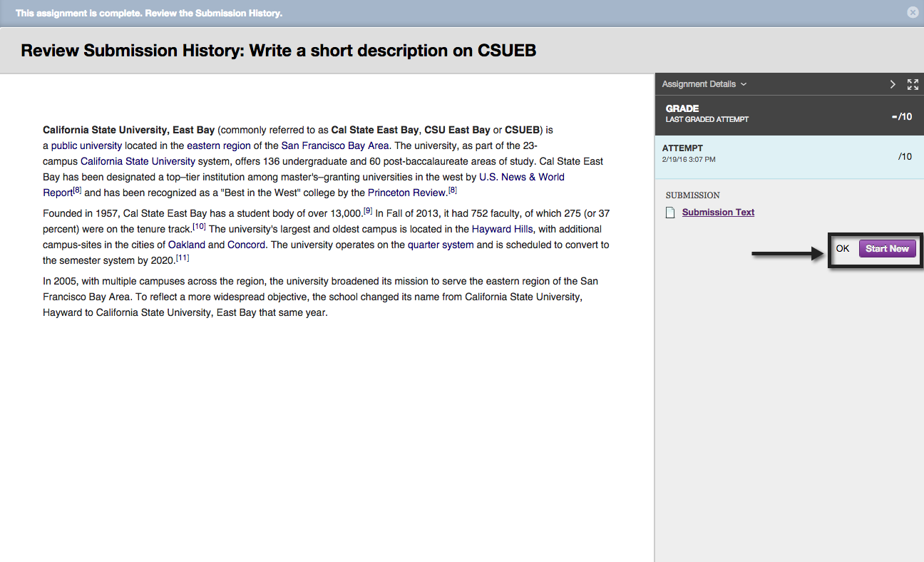Follow the Hayward Hills link
Viewport: 924px width, 562px height.
501,229
